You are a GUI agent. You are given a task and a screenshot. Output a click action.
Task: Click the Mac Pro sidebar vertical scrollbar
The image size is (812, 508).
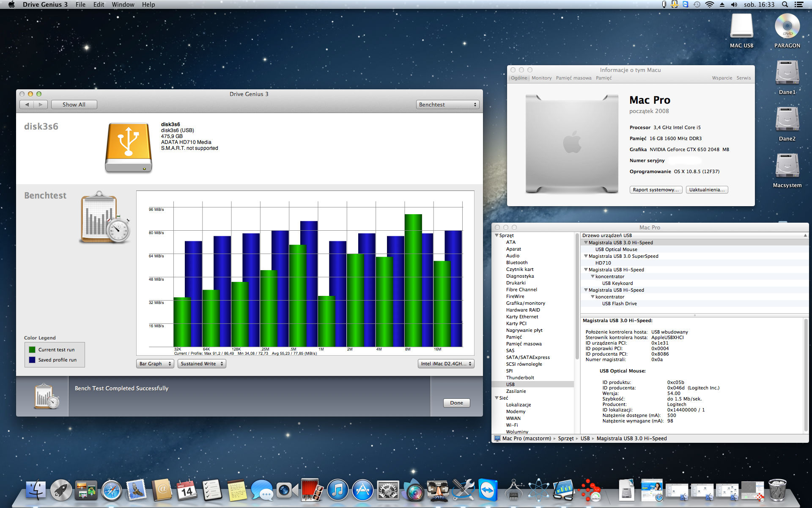click(577, 296)
